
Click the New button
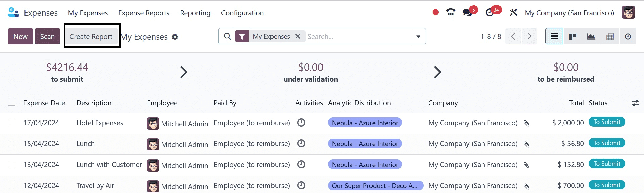pos(20,36)
